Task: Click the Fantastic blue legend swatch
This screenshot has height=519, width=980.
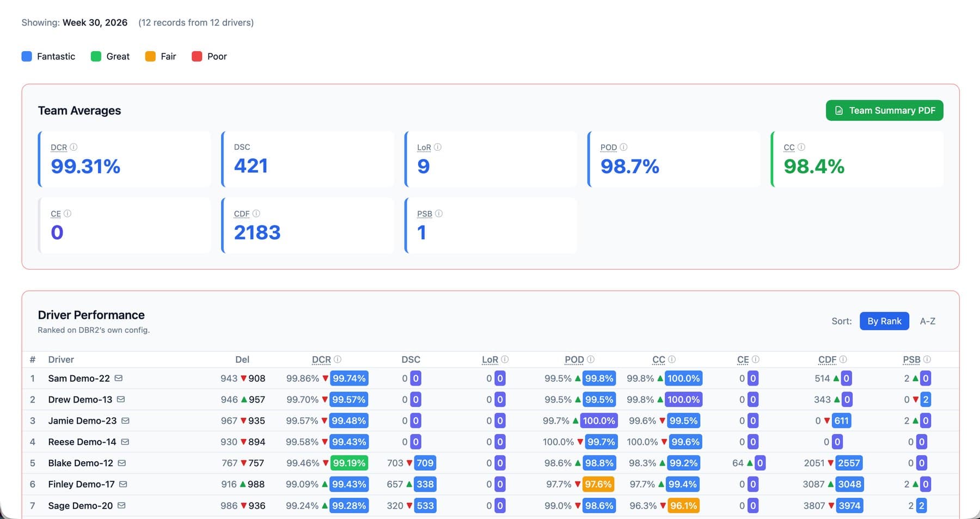Action: click(x=27, y=56)
